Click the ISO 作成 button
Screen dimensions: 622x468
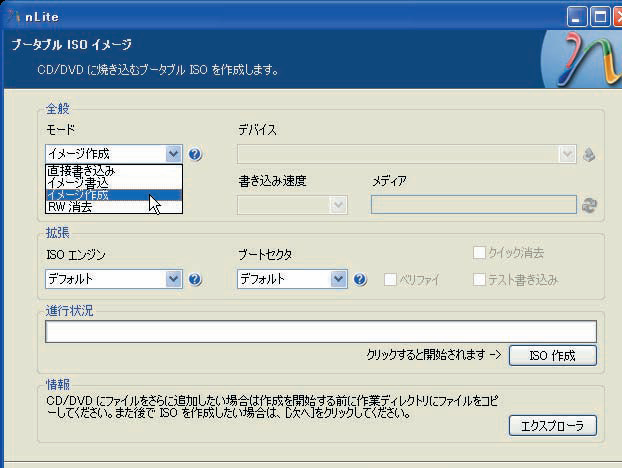(x=553, y=355)
